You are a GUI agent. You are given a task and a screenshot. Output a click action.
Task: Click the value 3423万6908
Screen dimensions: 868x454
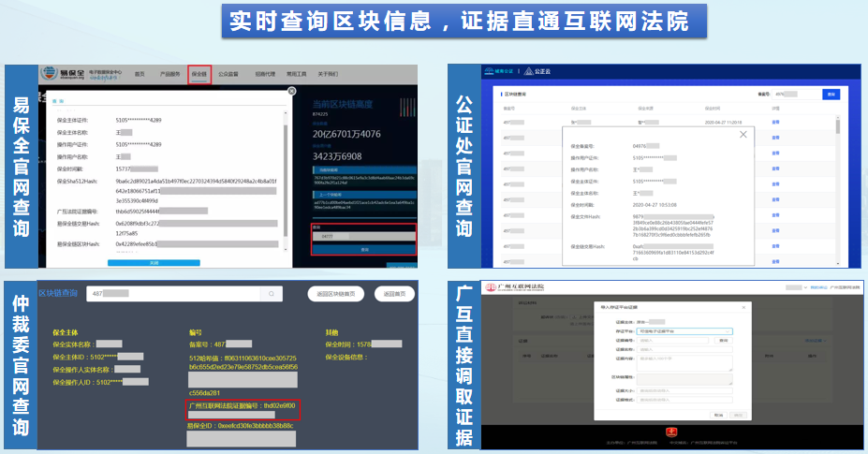pos(337,156)
